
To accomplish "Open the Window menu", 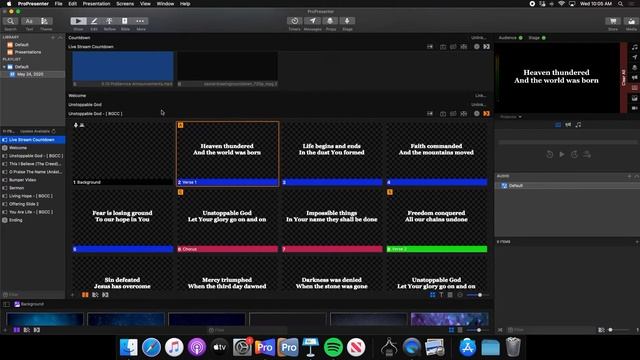I will (165, 4).
